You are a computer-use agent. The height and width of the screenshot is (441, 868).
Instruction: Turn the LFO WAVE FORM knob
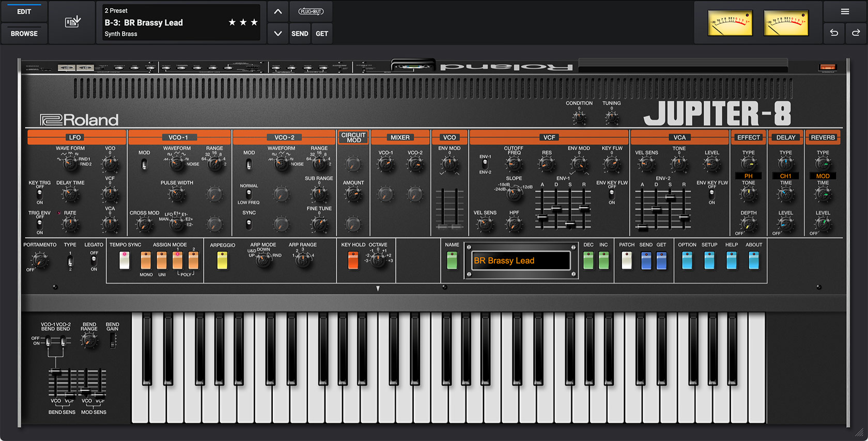(x=70, y=165)
